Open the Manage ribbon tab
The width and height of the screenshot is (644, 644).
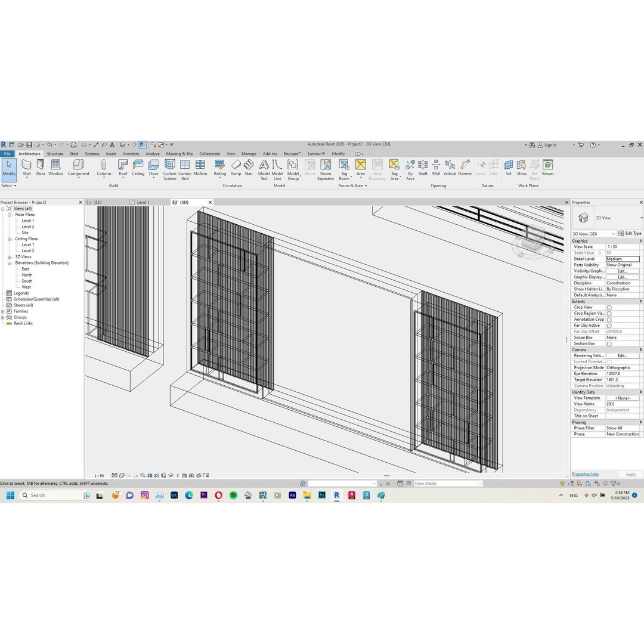click(x=249, y=154)
